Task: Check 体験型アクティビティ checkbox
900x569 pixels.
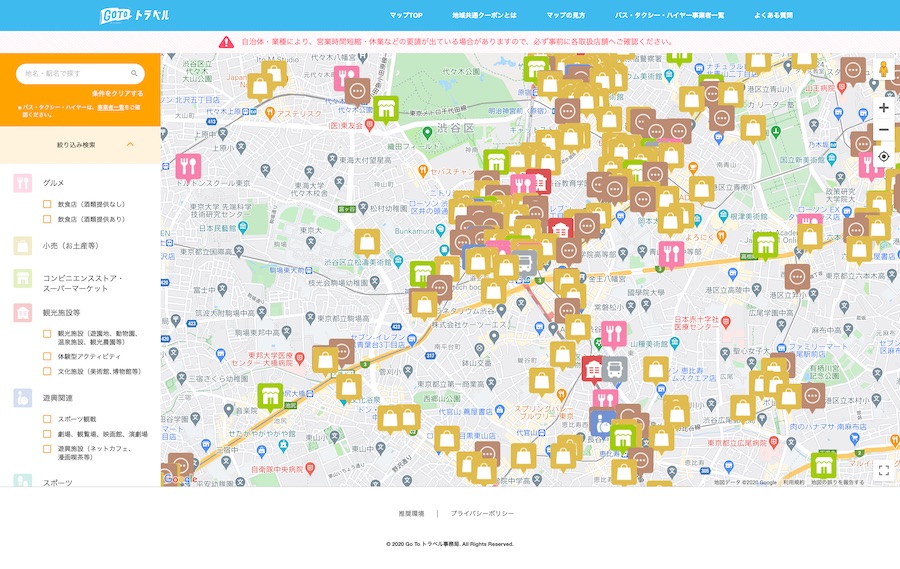Action: [47, 356]
